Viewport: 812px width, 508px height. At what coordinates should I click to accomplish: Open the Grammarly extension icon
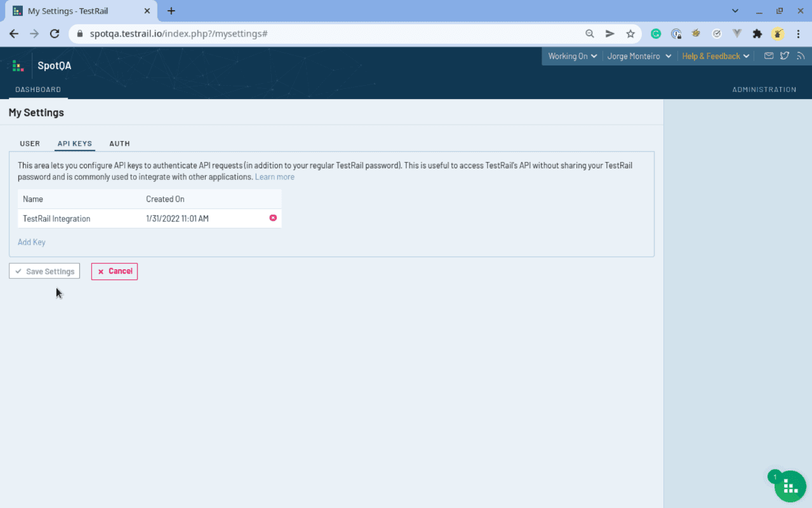[656, 34]
